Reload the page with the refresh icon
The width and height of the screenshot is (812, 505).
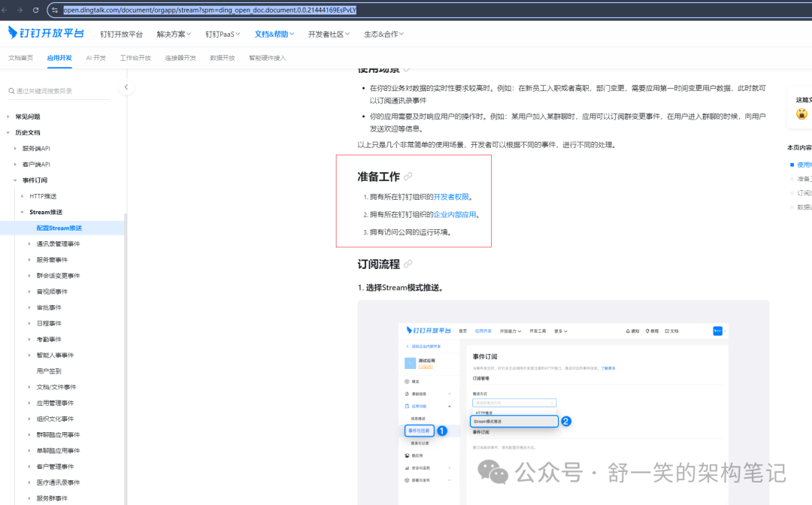coord(36,10)
